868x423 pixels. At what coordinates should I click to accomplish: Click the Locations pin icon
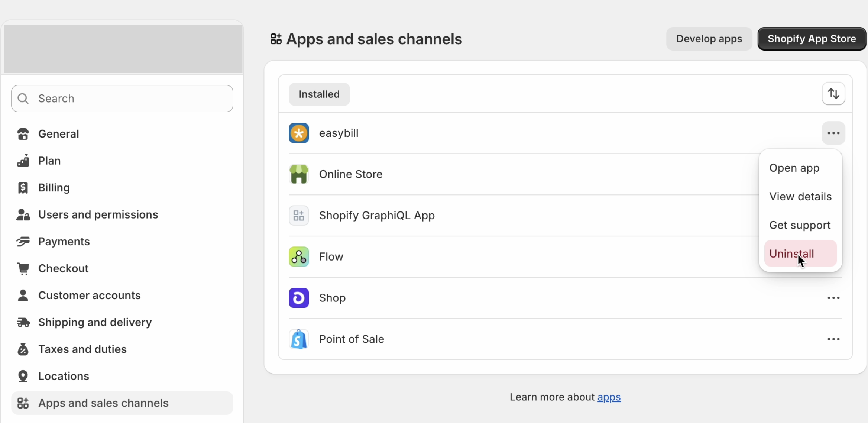[x=23, y=376]
